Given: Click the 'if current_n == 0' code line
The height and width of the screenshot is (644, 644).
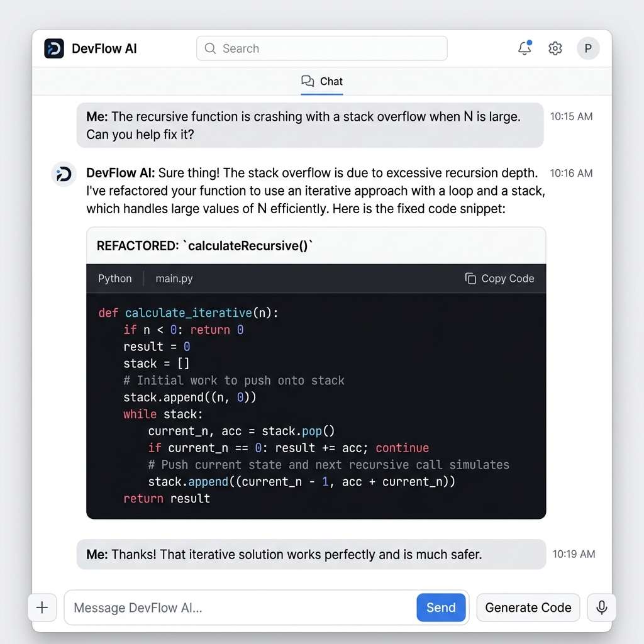Looking at the screenshot, I should [288, 448].
